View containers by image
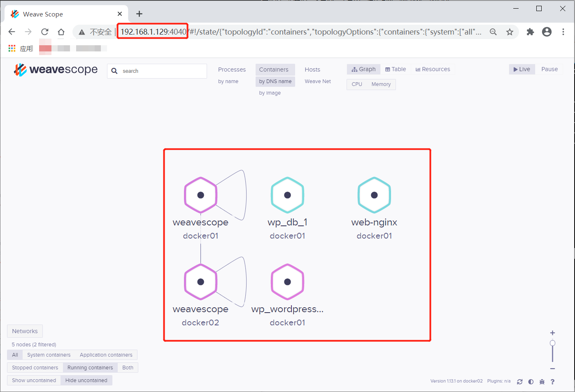Image resolution: width=575 pixels, height=392 pixels. 270,93
